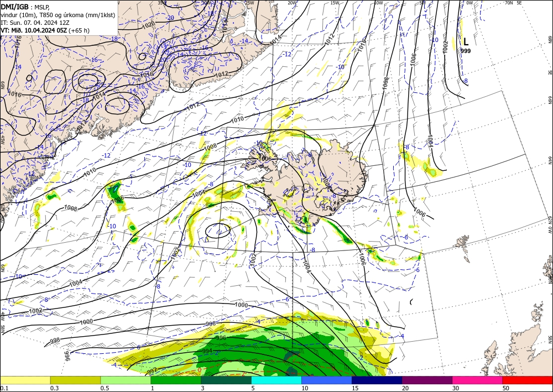Pick the cyan 5–10 mm legend swatch
Screen dimensions: 553x392
(x=276, y=380)
